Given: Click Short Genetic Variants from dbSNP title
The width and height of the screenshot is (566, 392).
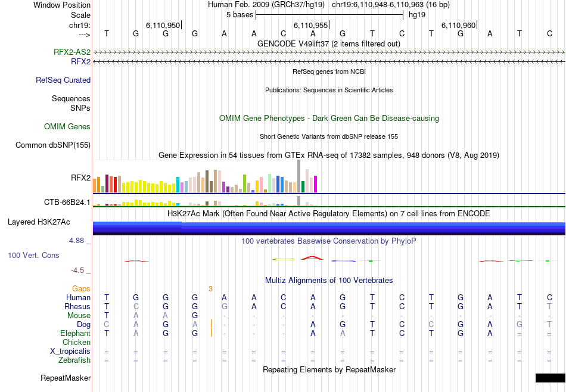Looking at the screenshot, I should [x=329, y=136].
